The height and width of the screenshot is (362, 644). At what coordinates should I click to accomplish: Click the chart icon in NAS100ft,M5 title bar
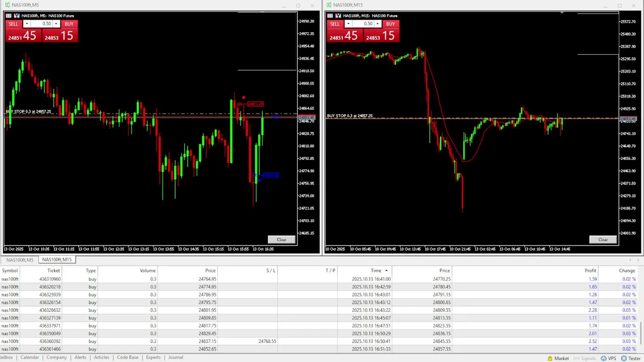pos(7,5)
